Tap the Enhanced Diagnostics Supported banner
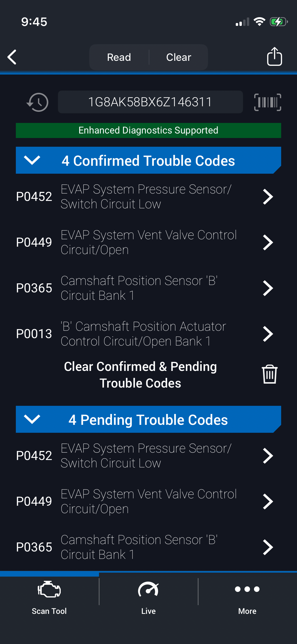Image resolution: width=297 pixels, height=644 pixels. 148,130
